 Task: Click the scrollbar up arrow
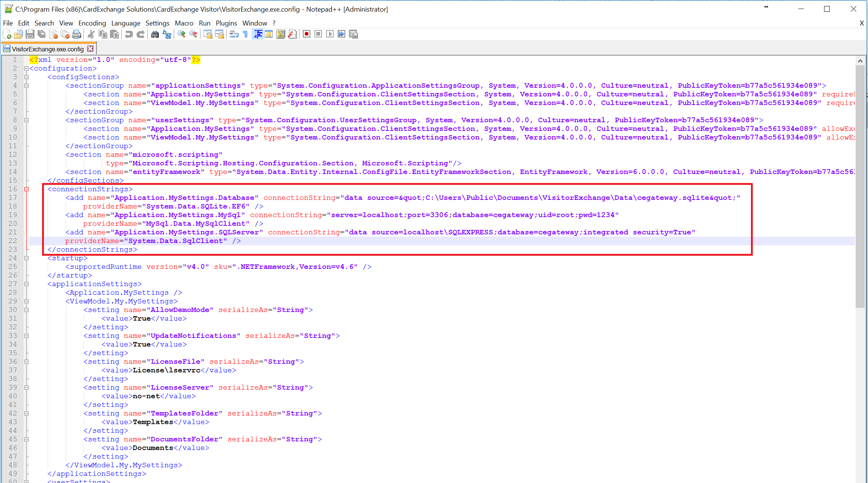[x=860, y=60]
